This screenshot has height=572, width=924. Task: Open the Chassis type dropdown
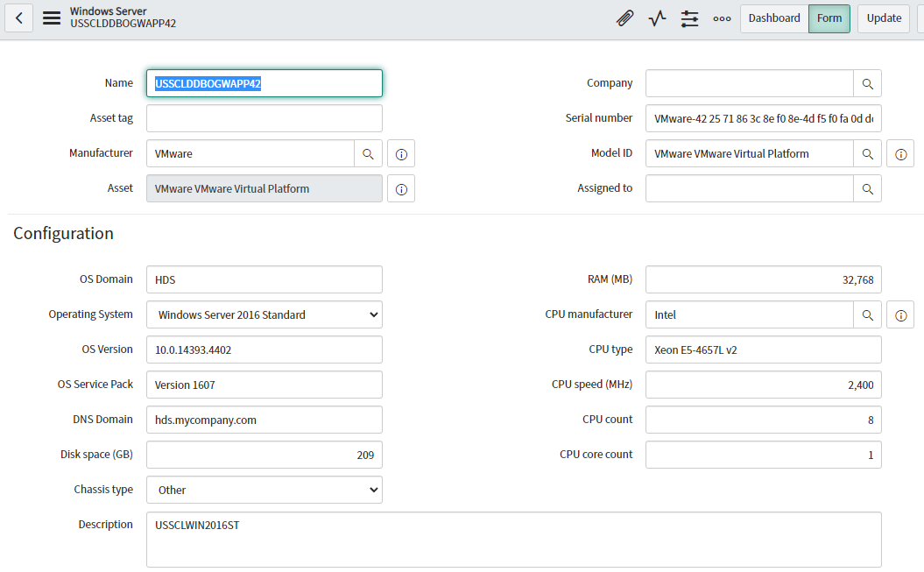click(x=265, y=490)
